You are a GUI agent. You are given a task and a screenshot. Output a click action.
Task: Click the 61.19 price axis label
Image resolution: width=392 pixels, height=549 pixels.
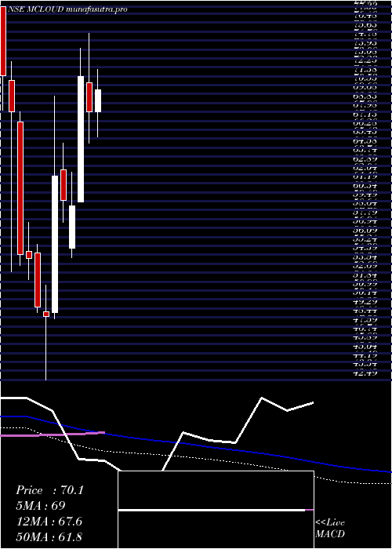point(365,176)
